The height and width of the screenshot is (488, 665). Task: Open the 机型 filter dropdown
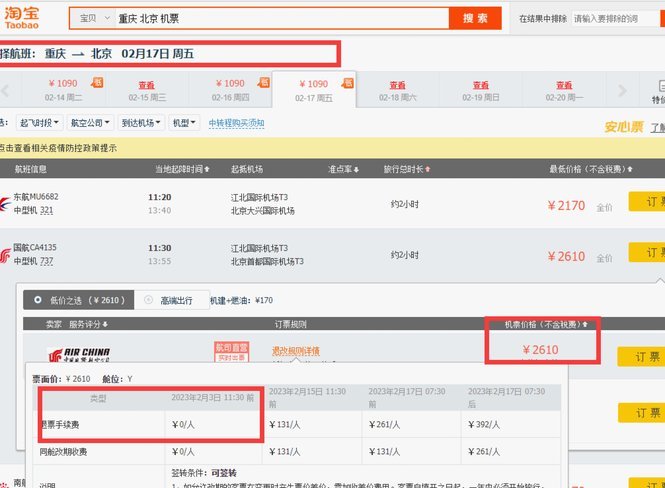click(184, 123)
